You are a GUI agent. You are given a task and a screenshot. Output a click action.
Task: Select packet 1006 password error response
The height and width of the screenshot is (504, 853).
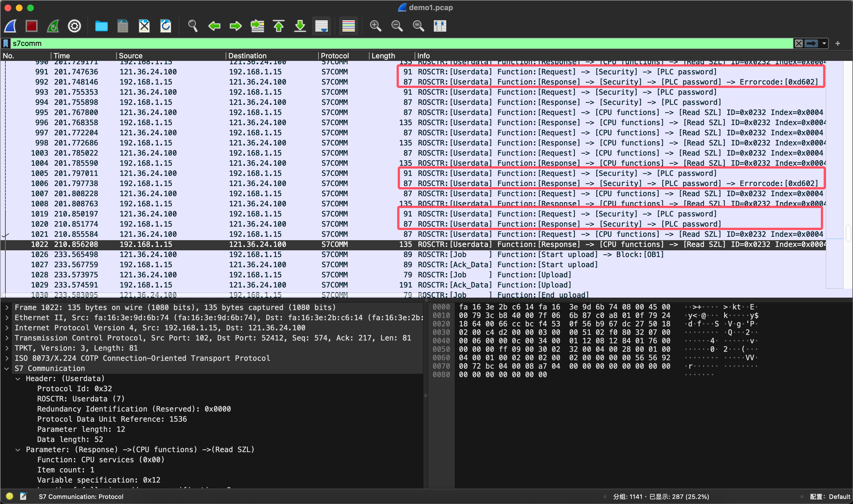point(413,184)
